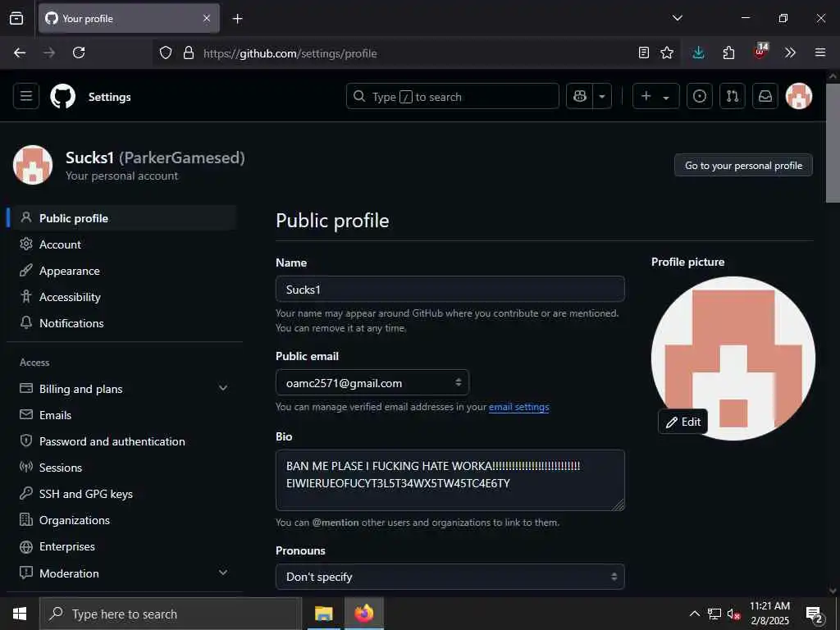
Task: Click the network icon in tray
Action: (x=714, y=614)
